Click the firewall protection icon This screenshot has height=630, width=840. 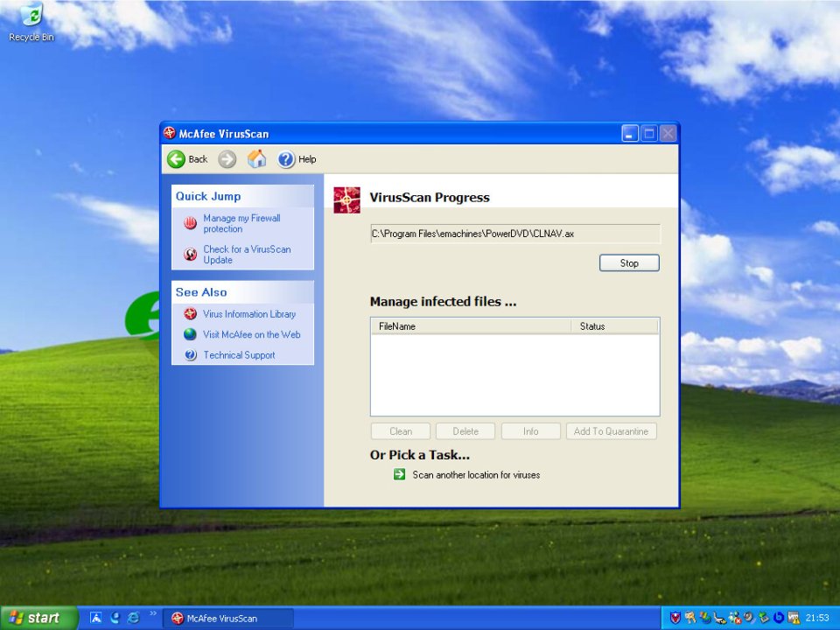click(x=190, y=224)
